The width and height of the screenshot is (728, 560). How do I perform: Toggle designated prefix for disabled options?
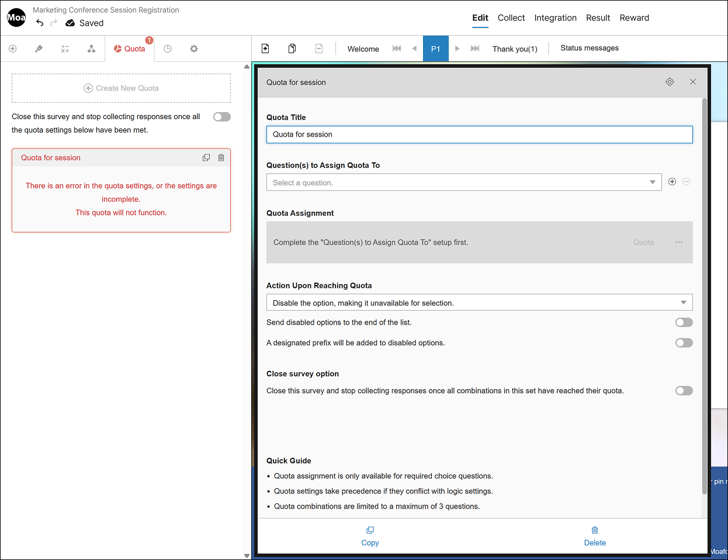[x=684, y=343]
